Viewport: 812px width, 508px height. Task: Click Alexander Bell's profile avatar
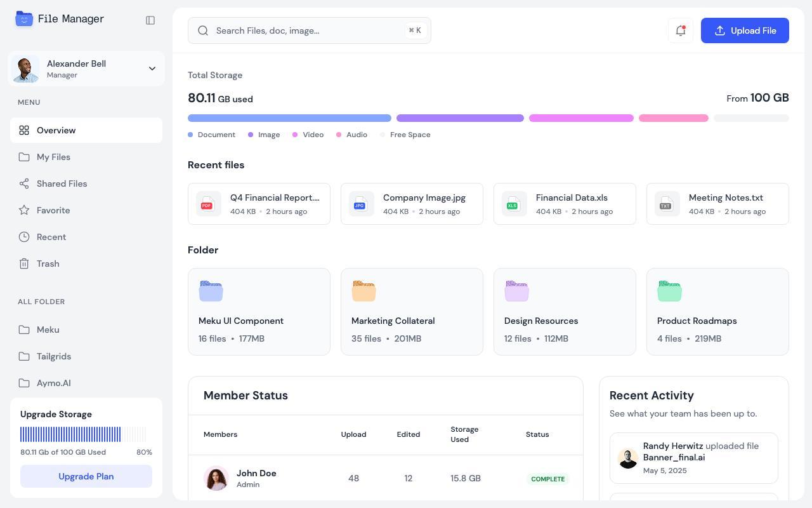pyautogui.click(x=25, y=69)
